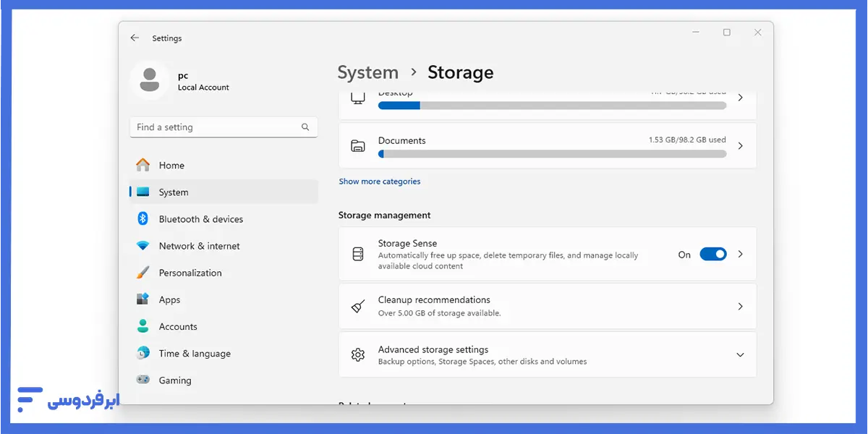868x434 pixels.
Task: Open Cleanup recommendations chevron
Action: 740,307
